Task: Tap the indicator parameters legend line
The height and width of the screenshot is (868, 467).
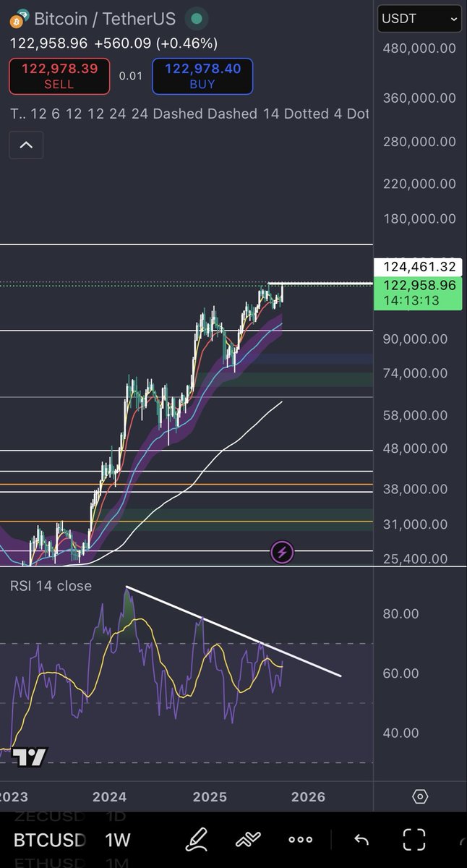Action: coord(189,114)
